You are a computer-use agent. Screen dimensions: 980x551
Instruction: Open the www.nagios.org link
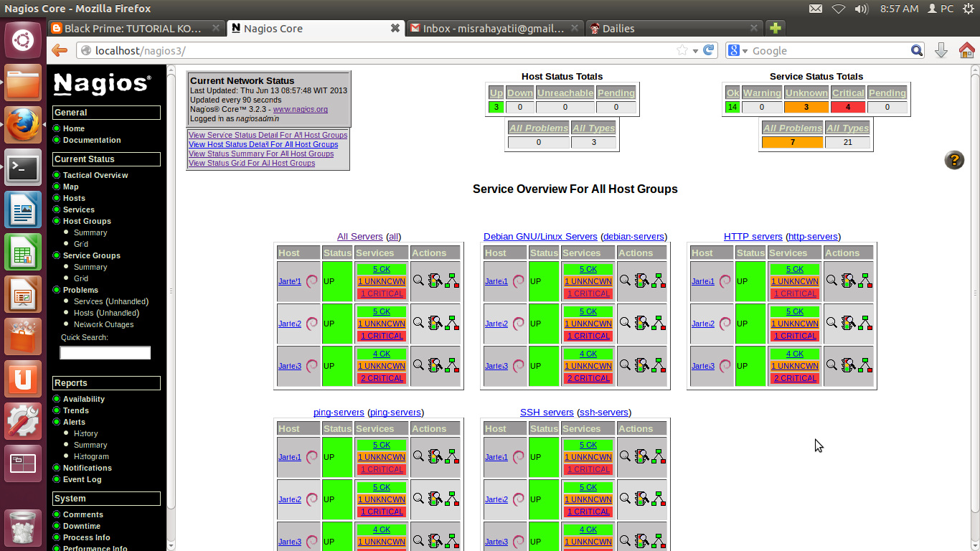click(x=301, y=110)
